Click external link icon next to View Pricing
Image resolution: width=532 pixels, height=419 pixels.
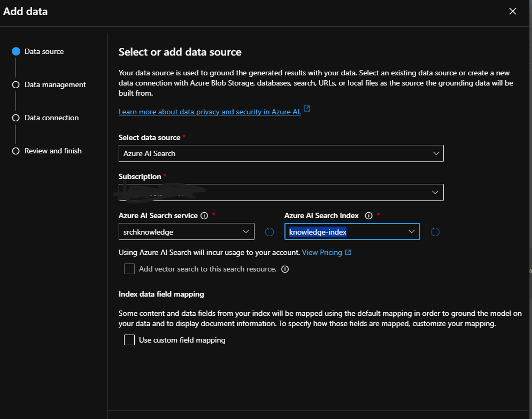click(348, 252)
